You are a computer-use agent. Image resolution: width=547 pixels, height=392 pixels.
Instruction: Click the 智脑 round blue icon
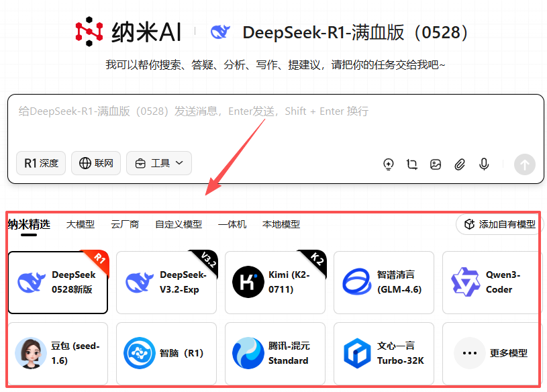140,353
